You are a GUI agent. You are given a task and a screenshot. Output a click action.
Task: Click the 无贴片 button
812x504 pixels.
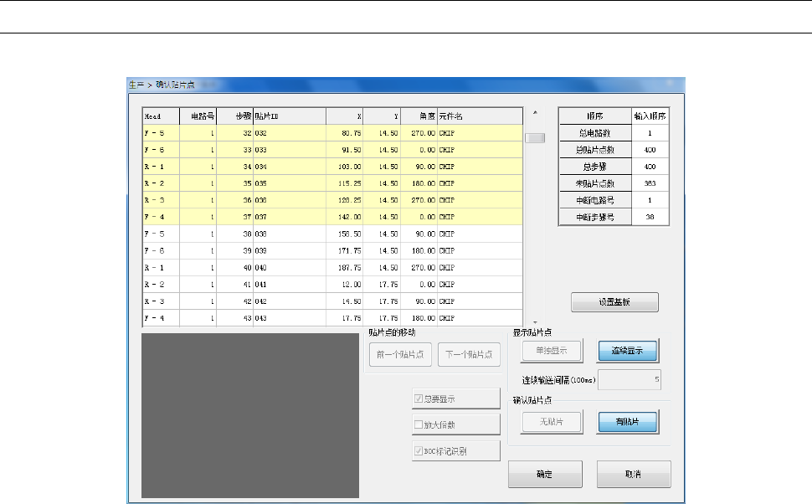pyautogui.click(x=550, y=423)
